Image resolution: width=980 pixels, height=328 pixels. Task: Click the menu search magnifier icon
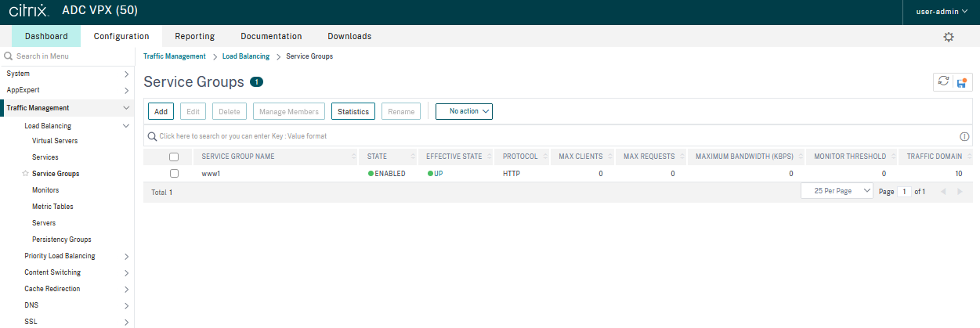click(9, 56)
